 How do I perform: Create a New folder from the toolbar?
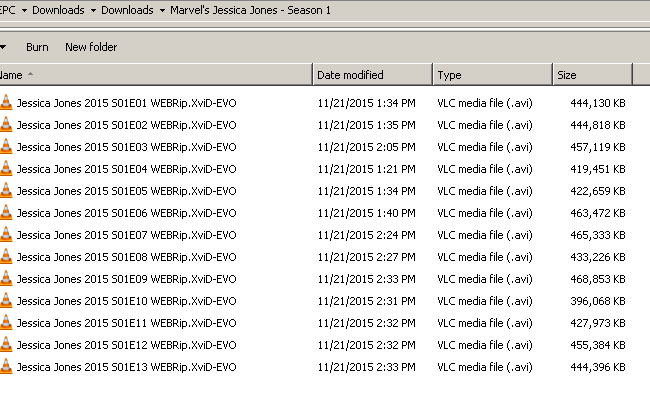[x=91, y=47]
